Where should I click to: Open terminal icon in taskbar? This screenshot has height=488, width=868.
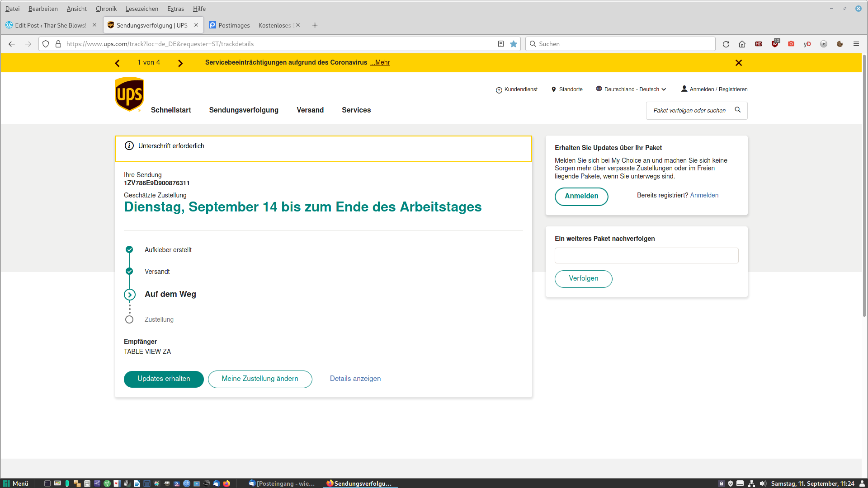47,483
